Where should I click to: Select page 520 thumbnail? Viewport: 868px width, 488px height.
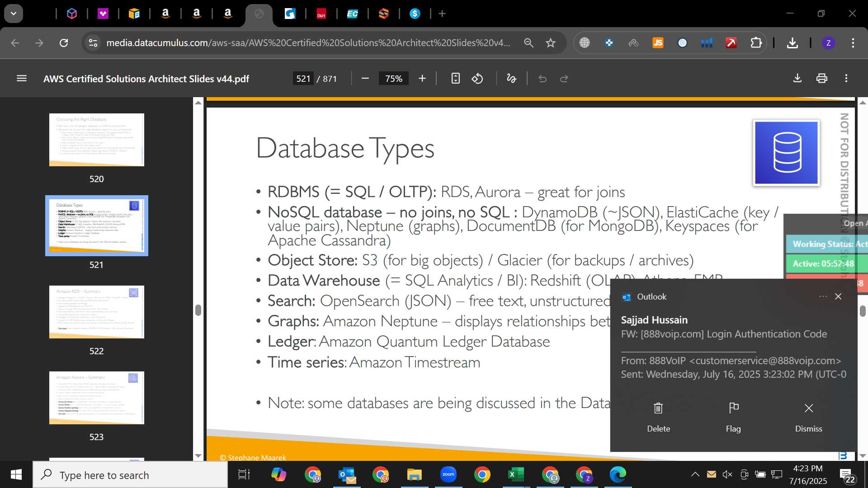96,140
